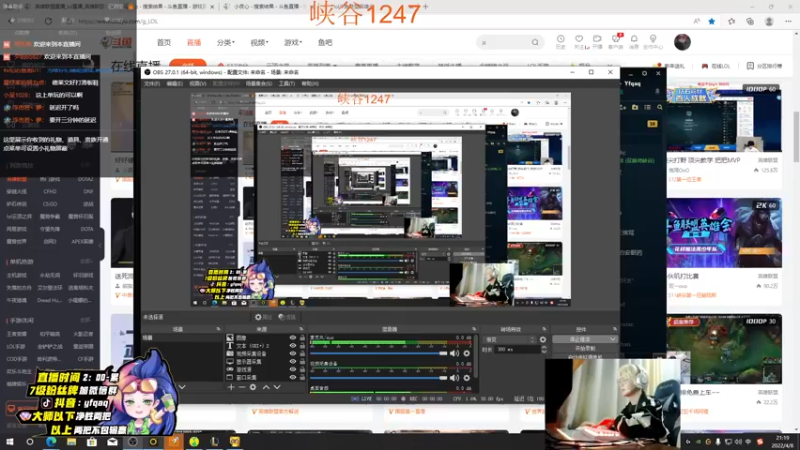Screen dimensions: 800x450
Task: Remove selected source with the minus icon
Action: (242, 387)
